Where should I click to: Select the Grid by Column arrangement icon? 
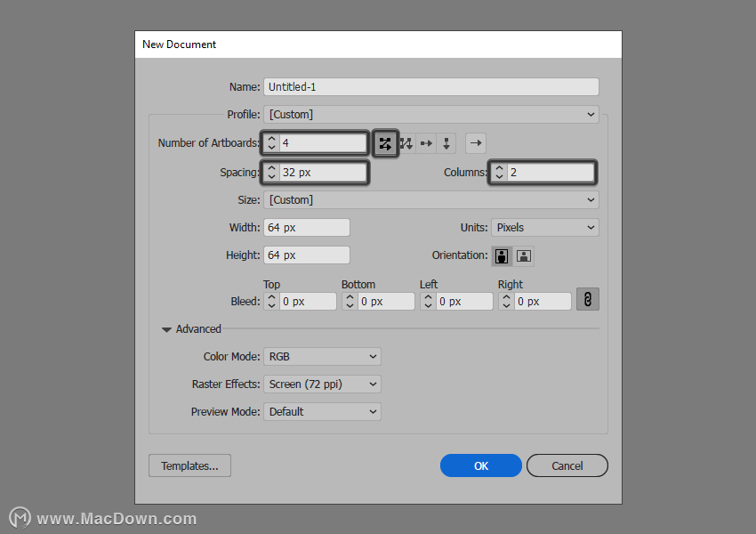(x=406, y=143)
